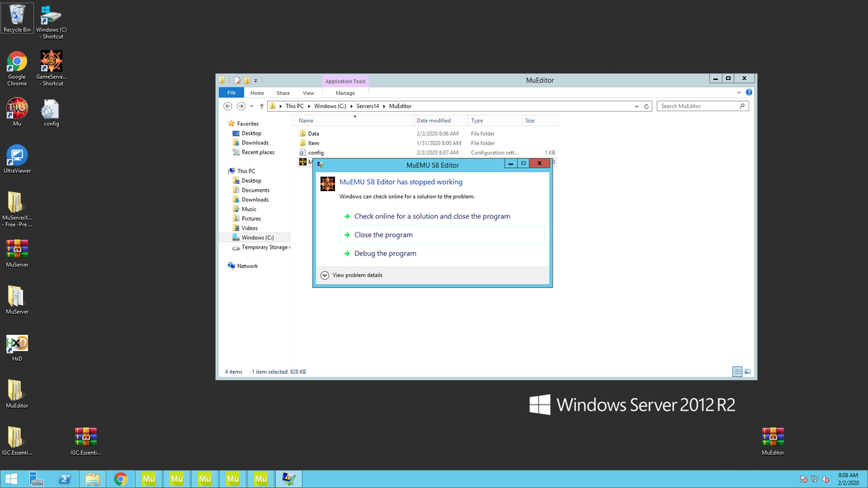868x488 pixels.
Task: Open the MuServer WinRAR archive on desktop
Action: [17, 253]
